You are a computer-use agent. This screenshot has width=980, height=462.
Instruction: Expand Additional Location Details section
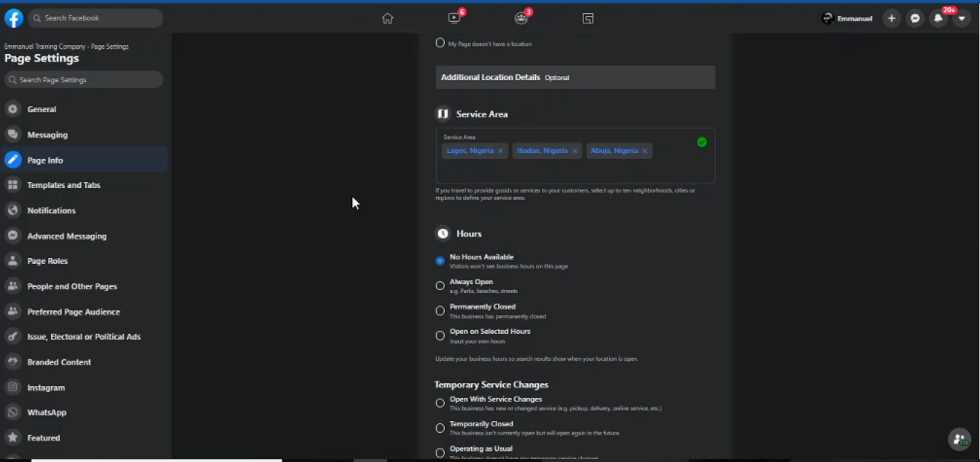coord(575,77)
